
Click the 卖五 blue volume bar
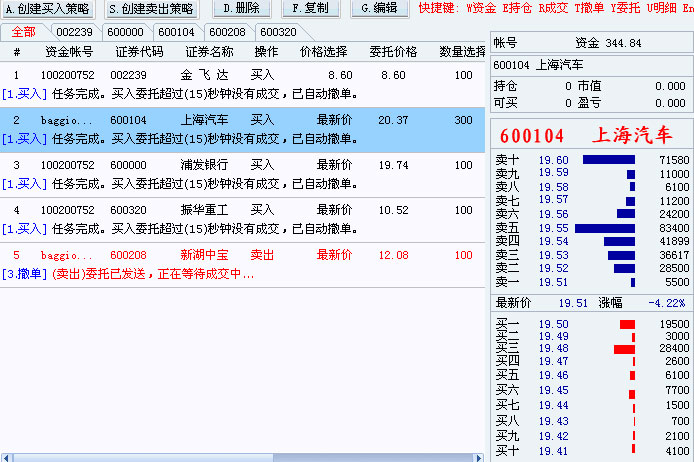point(605,228)
